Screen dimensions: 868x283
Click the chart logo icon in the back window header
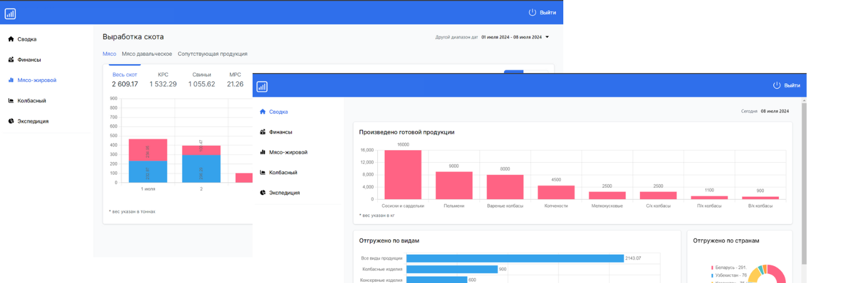click(x=10, y=14)
